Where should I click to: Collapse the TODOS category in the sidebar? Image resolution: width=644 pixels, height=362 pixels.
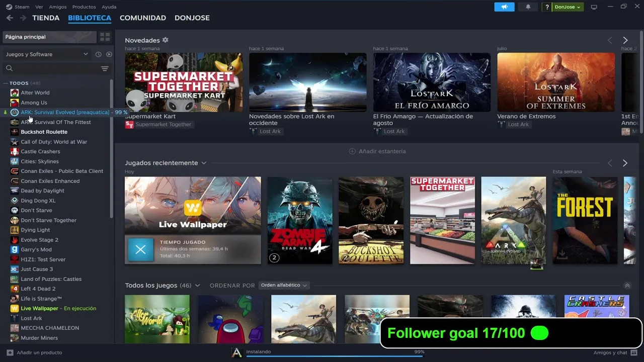point(6,83)
